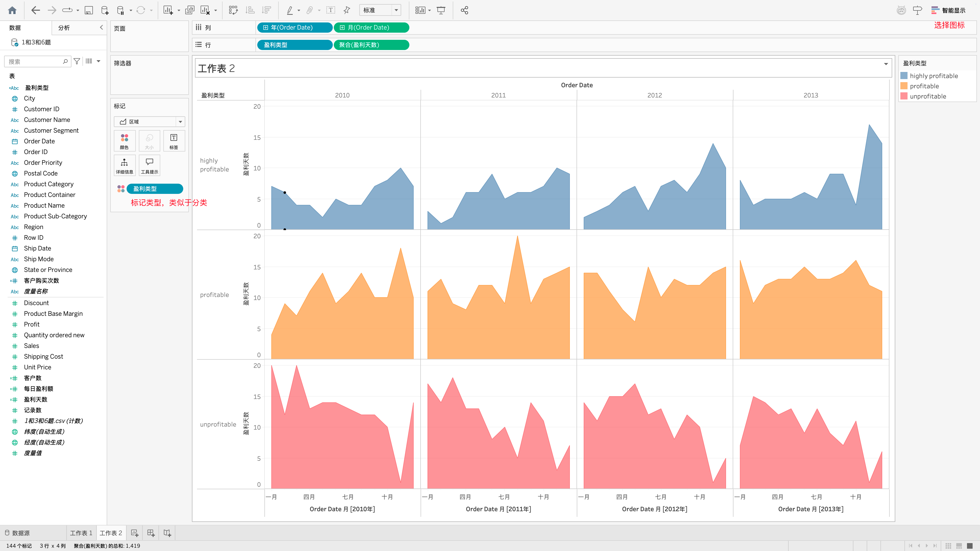Switch to the 数据 tab
The height and width of the screenshot is (551, 980).
point(15,28)
